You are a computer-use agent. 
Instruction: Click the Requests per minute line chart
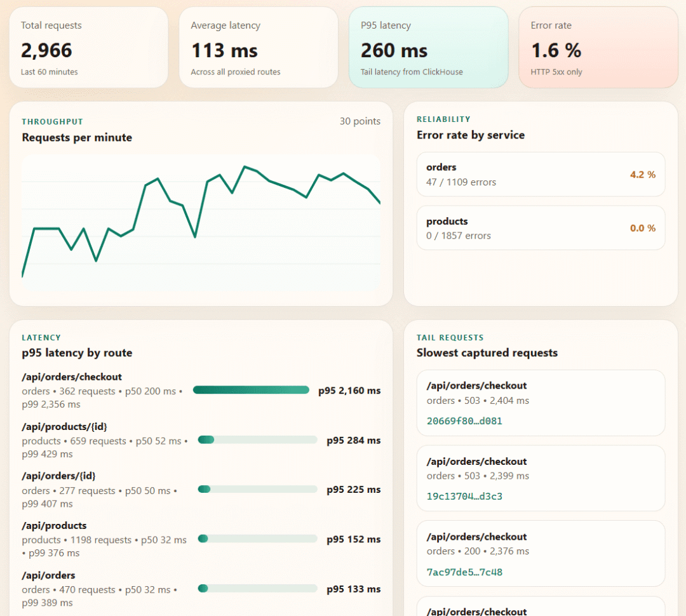[201, 222]
